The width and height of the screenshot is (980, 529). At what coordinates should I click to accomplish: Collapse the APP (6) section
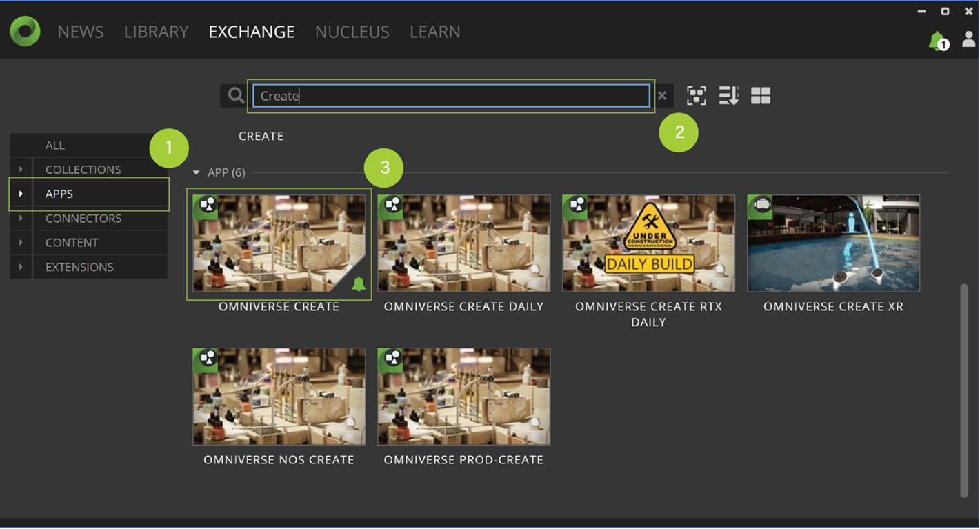(196, 172)
